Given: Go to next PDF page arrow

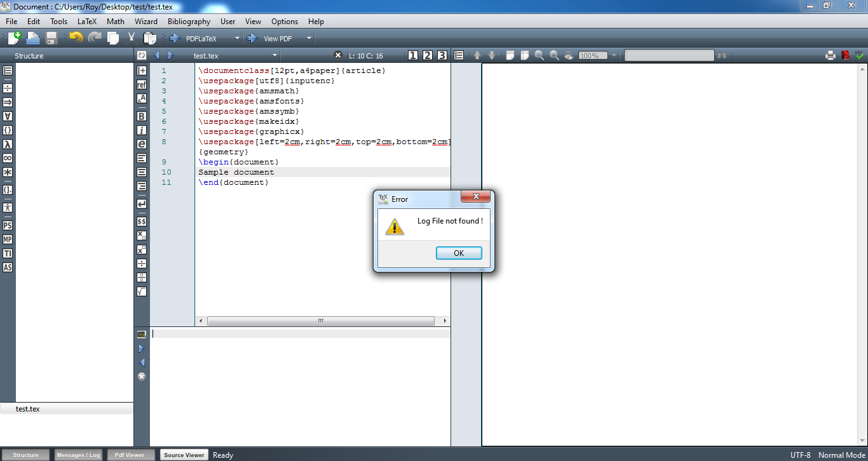Looking at the screenshot, I should pyautogui.click(x=491, y=55).
